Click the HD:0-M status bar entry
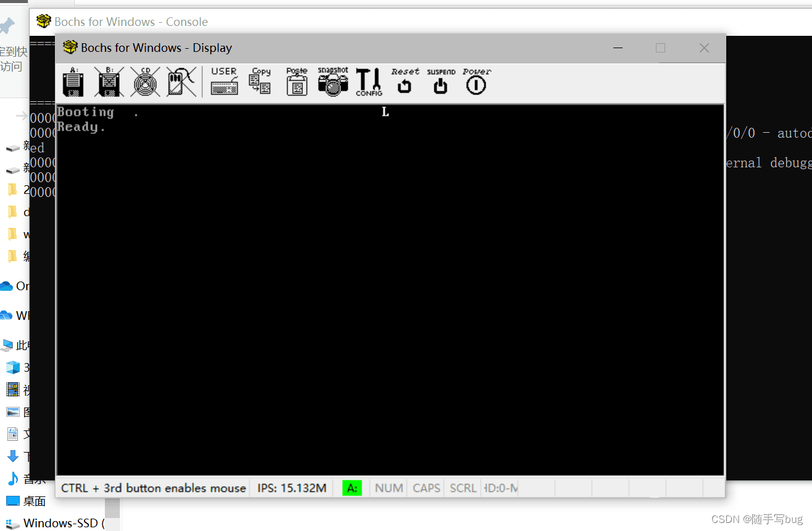Image resolution: width=812 pixels, height=531 pixels. click(500, 488)
